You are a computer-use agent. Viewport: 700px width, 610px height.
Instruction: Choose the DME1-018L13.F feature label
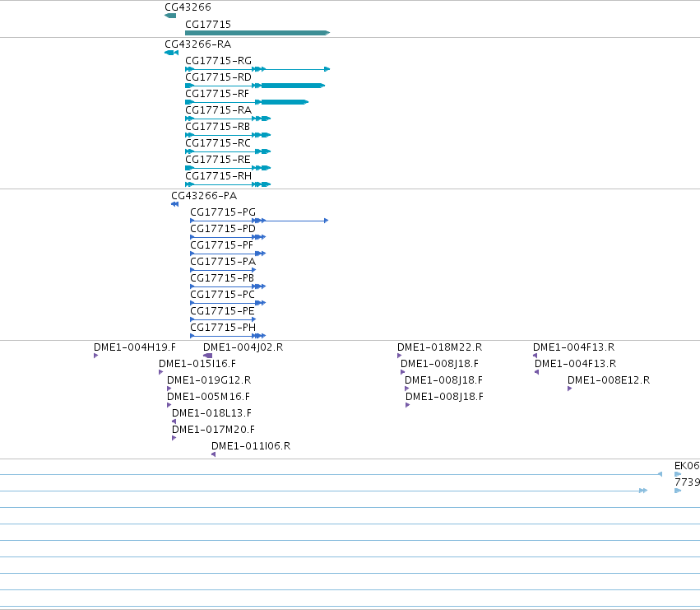point(211,413)
